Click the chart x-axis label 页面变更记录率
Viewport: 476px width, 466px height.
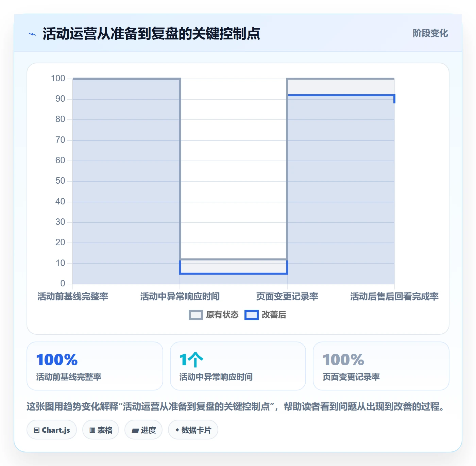pyautogui.click(x=287, y=297)
